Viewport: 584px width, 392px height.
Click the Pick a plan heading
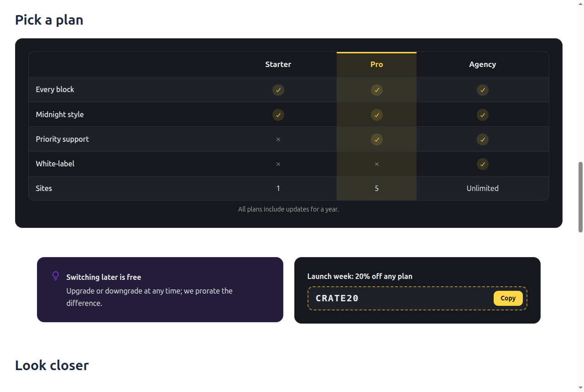[x=49, y=20]
